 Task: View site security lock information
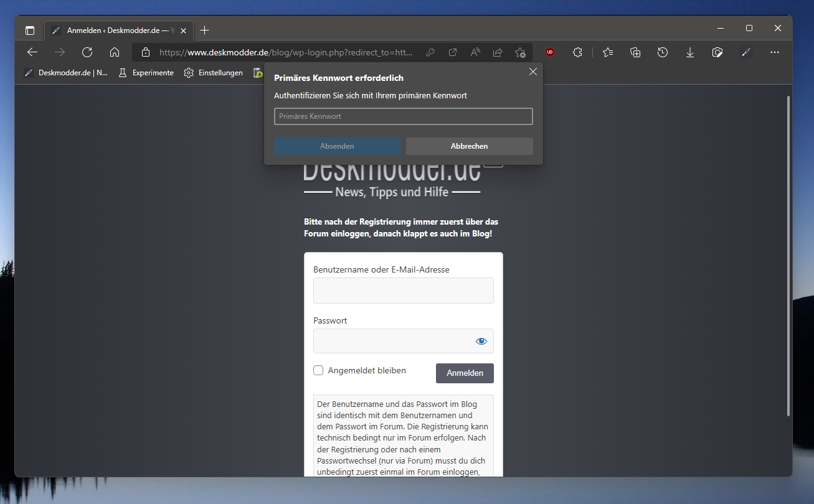click(x=146, y=52)
